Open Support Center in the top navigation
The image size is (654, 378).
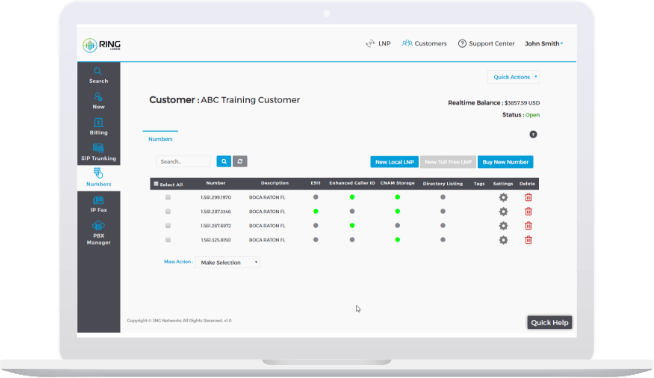pos(486,43)
